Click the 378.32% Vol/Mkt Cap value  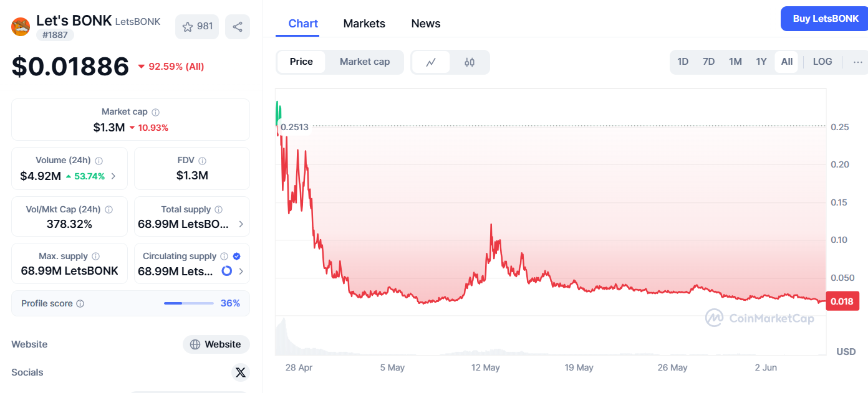69,224
